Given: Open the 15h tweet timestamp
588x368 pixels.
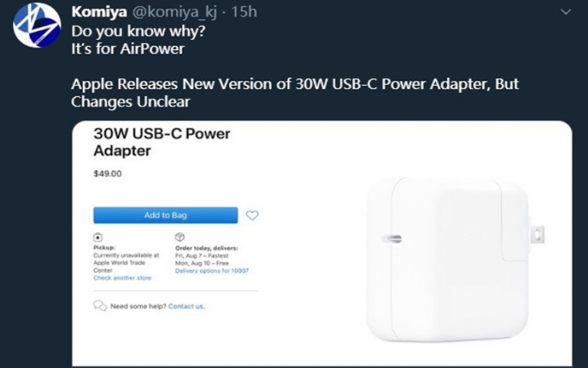Looking at the screenshot, I should (244, 11).
